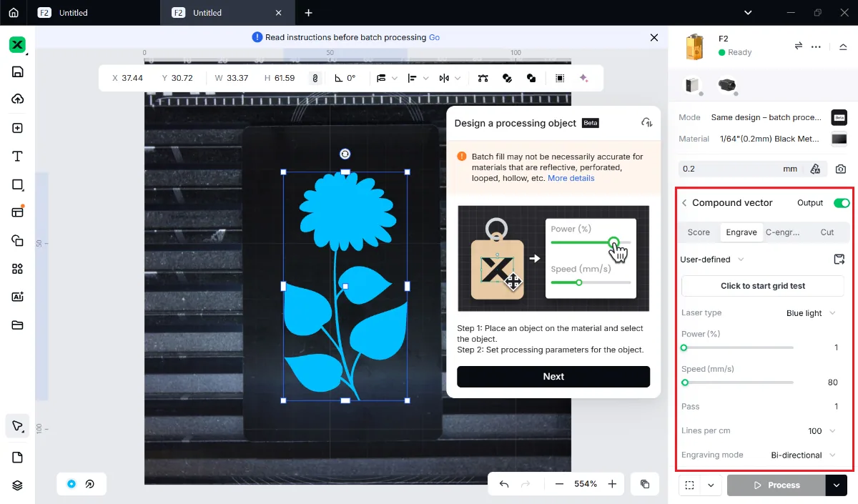Click the Save file icon
The image size is (858, 504).
(18, 71)
